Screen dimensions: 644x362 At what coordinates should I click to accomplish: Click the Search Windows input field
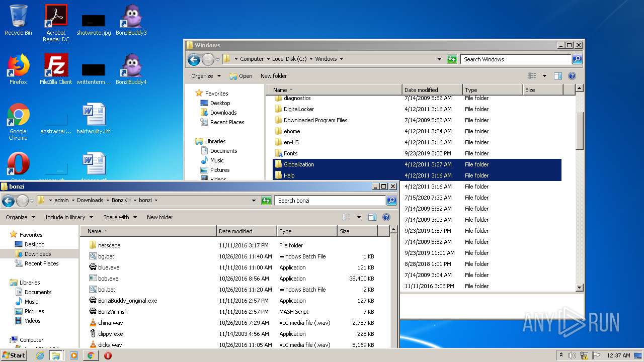coord(516,59)
